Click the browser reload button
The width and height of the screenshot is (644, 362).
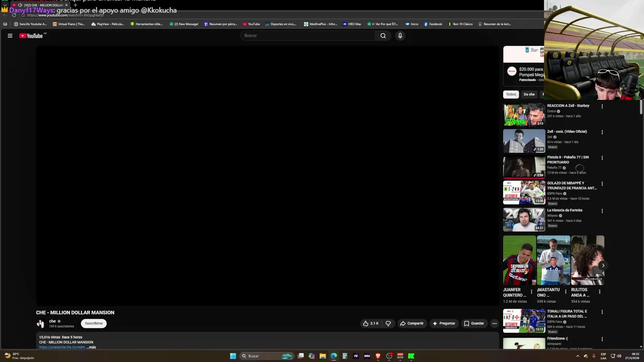pyautogui.click(x=13, y=15)
